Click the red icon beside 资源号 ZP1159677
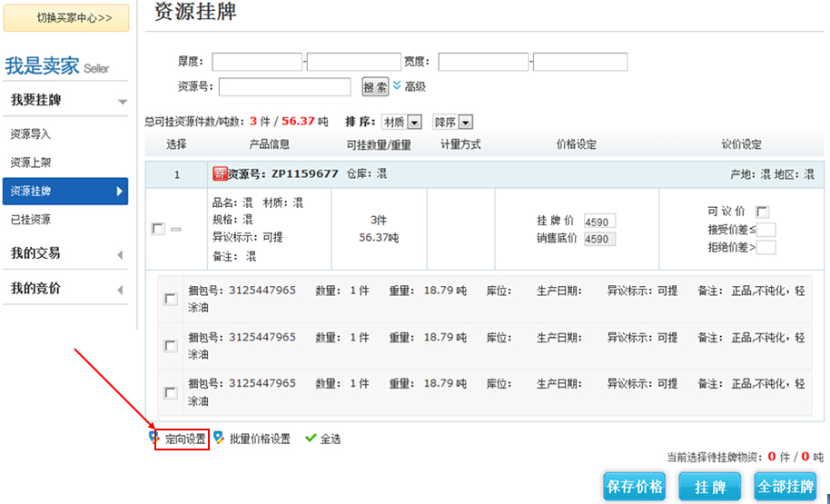This screenshot has height=504, width=830. 219,173
